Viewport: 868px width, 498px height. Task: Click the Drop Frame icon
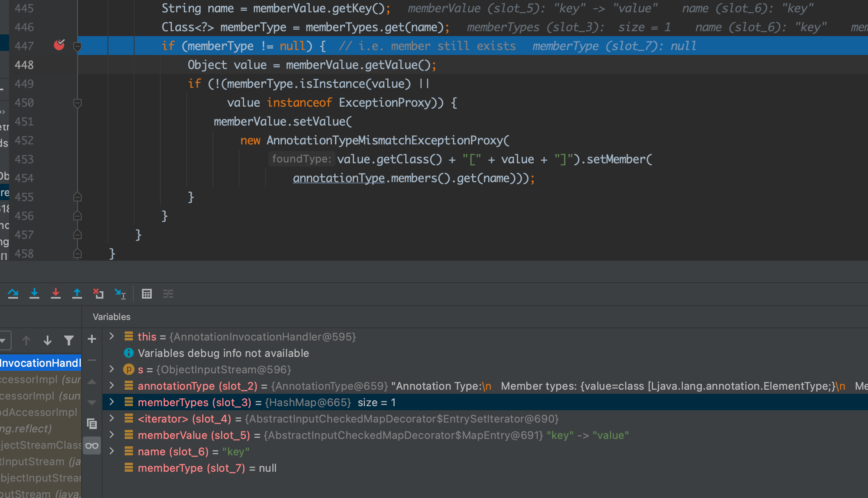coord(98,294)
